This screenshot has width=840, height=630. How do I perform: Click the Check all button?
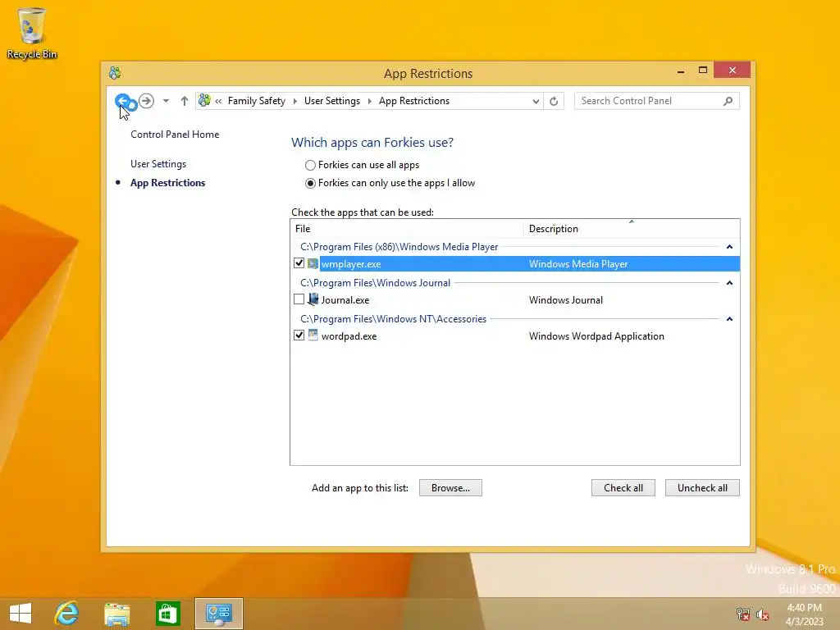(x=623, y=488)
